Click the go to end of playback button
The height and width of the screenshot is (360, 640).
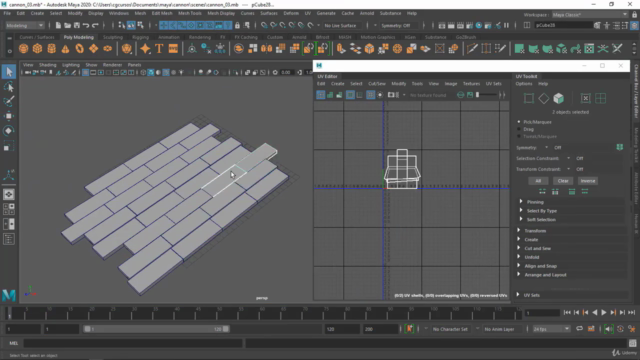pyautogui.click(x=631, y=313)
